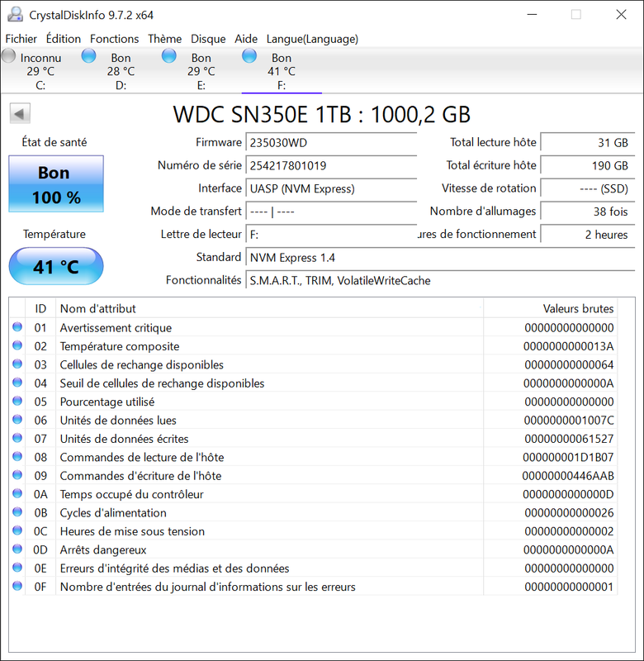
Task: Click the raw value 0000000000026
Action: [x=569, y=513]
